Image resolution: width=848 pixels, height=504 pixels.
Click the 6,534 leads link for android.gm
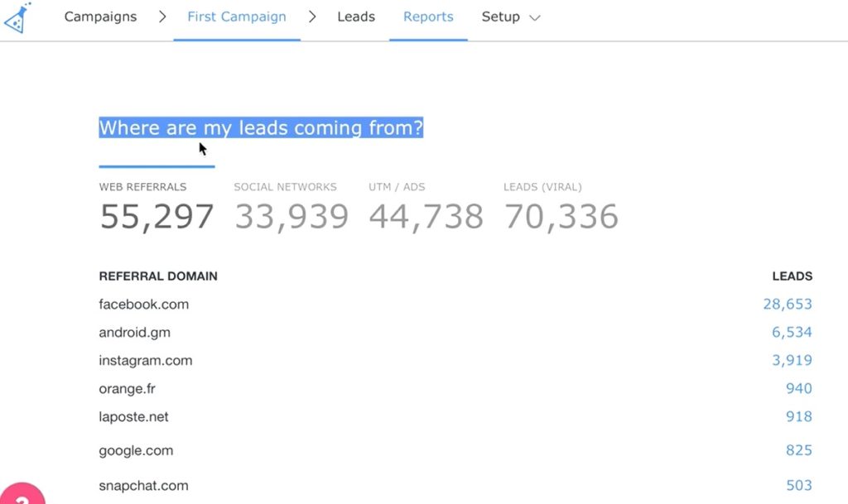click(792, 332)
